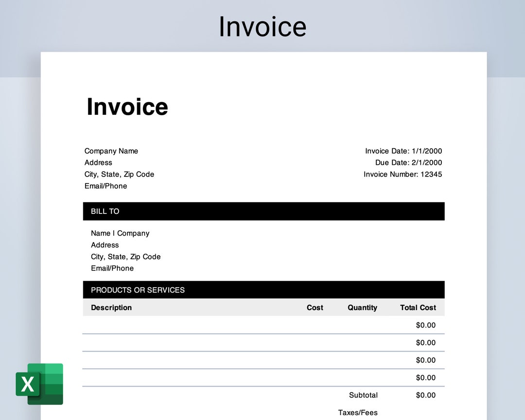Click the Address line under Company Name
This screenshot has height=420, width=525.
click(x=98, y=162)
